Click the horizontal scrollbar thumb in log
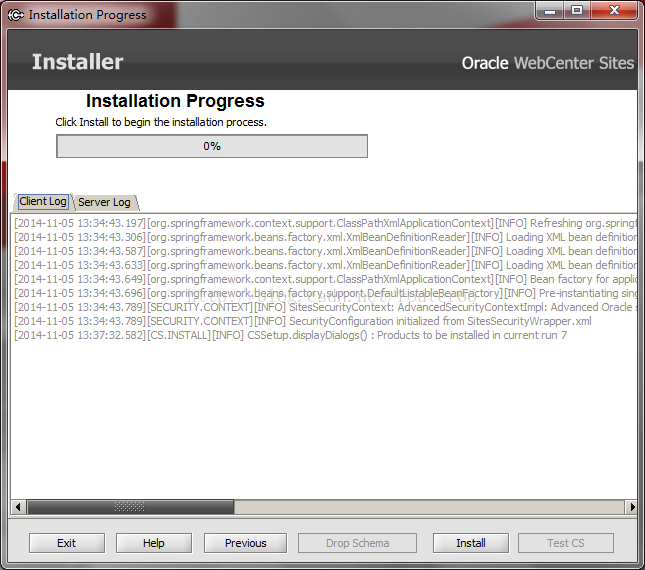The width and height of the screenshot is (645, 570). [x=130, y=507]
